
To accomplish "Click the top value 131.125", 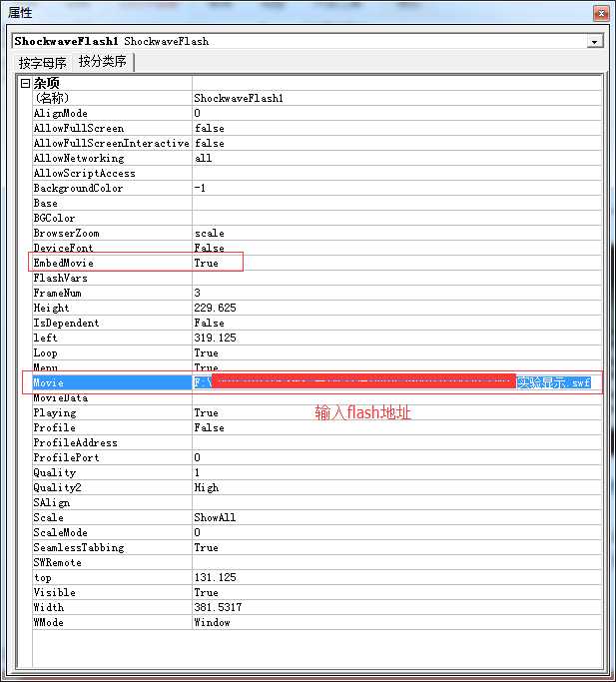I will coord(215,578).
